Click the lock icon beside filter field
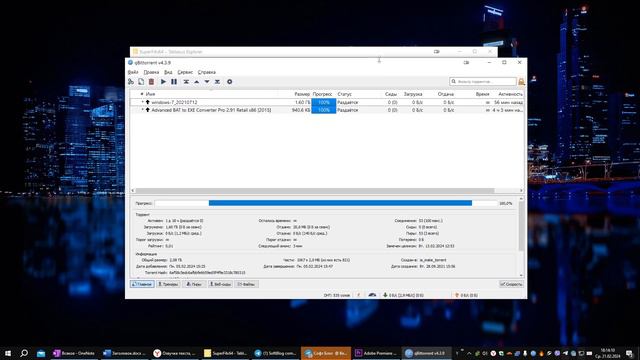The height and width of the screenshot is (360, 640). click(x=522, y=82)
